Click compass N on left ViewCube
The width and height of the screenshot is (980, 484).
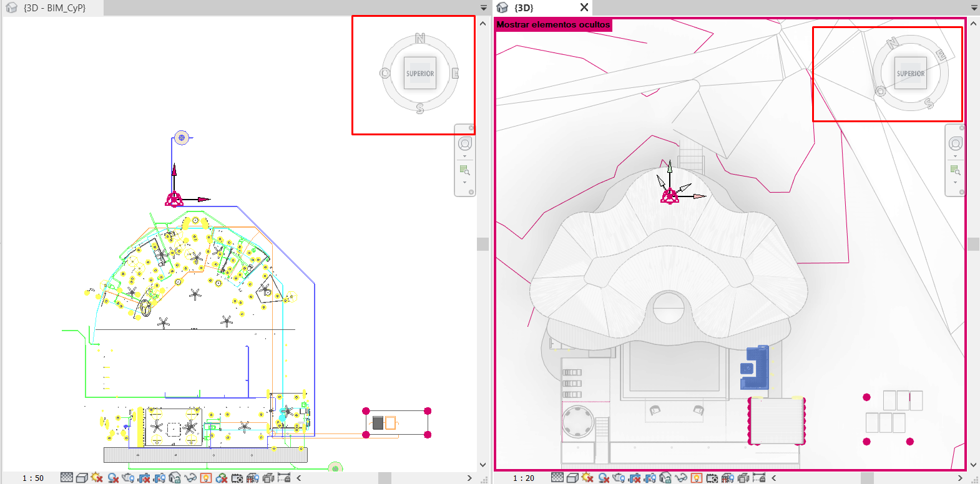pos(420,39)
